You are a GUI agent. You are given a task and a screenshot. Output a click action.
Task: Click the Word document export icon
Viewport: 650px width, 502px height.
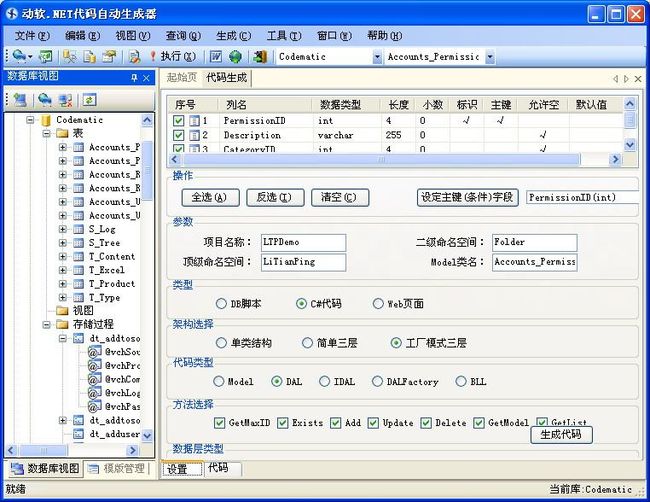click(x=216, y=56)
